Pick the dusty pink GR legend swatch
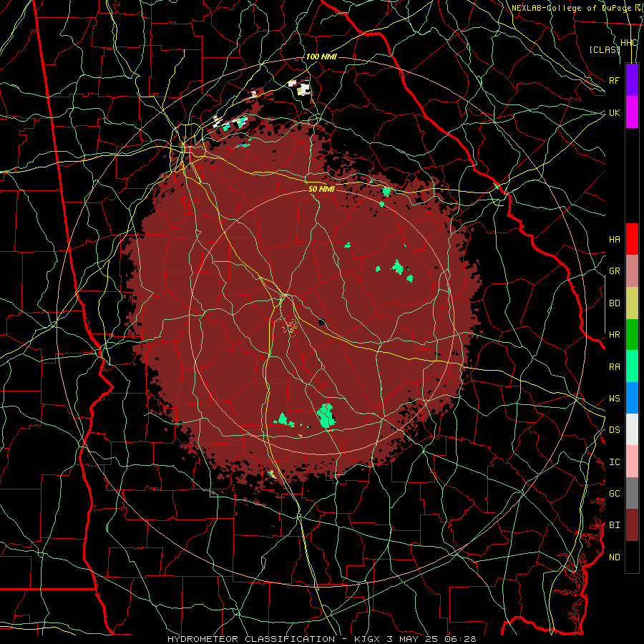 [632, 270]
